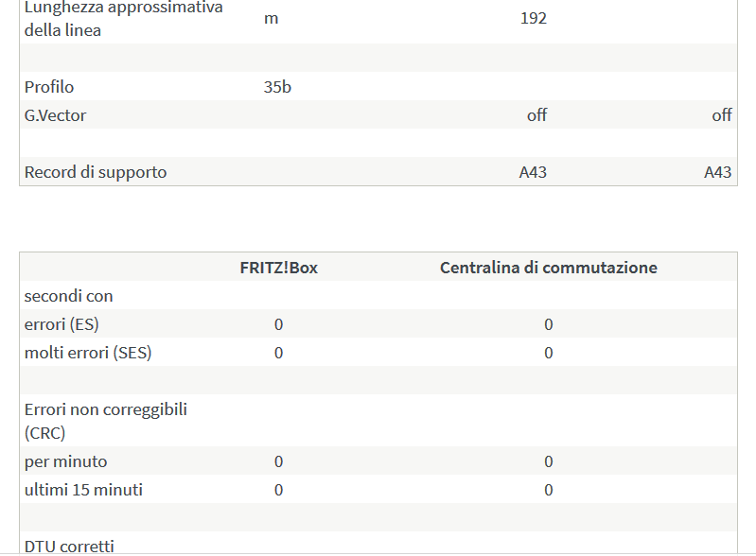Click the FRITZ!Box column header
Screen dimensions: 756x556
pyautogui.click(x=279, y=268)
